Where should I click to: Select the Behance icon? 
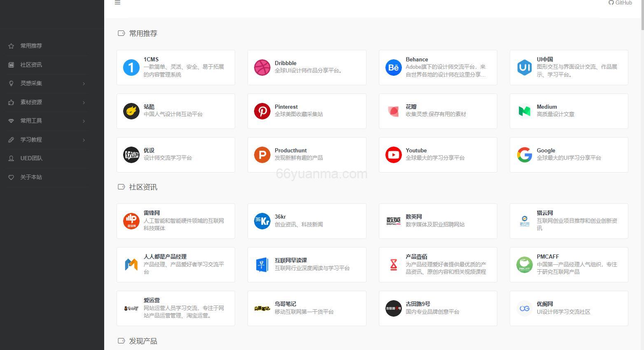(393, 68)
